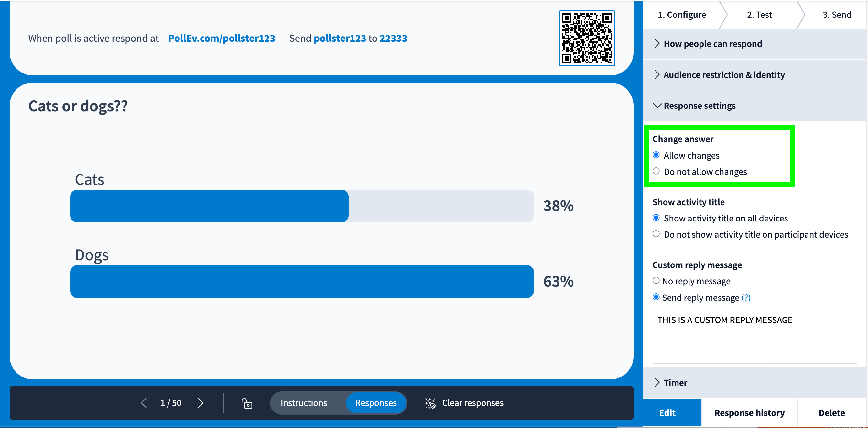Viewport: 868px width, 428px height.
Task: Open the PollEv.com/pollster123 link
Action: click(x=222, y=38)
